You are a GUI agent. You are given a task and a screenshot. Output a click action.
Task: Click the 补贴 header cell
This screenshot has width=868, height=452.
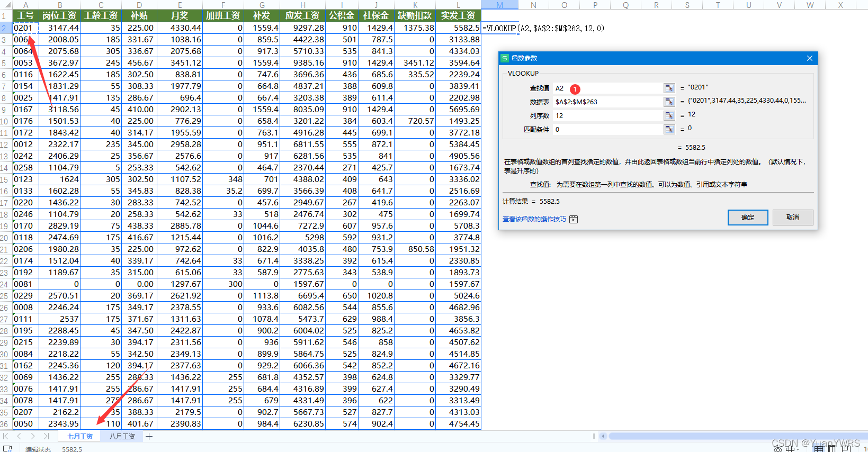click(139, 16)
